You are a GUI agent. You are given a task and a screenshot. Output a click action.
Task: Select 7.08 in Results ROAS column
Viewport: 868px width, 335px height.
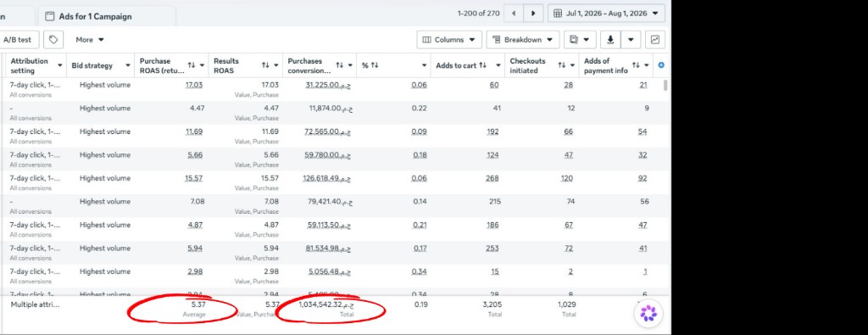click(271, 202)
